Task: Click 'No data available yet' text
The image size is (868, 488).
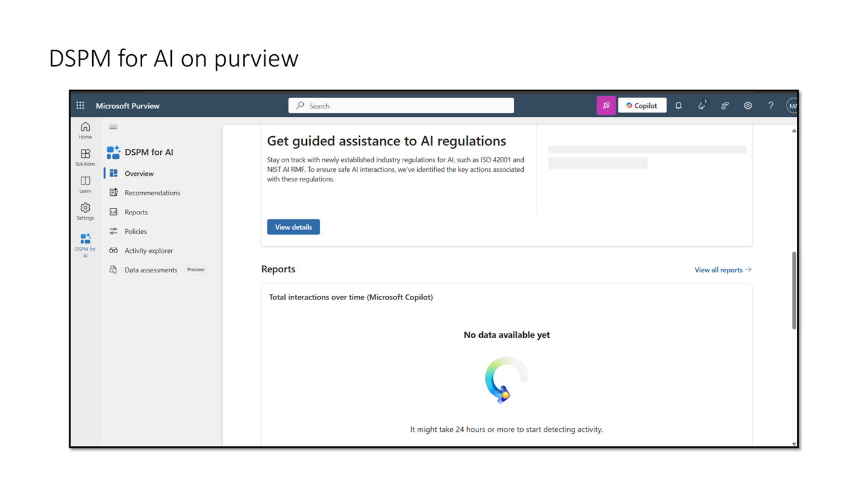Action: (x=507, y=335)
